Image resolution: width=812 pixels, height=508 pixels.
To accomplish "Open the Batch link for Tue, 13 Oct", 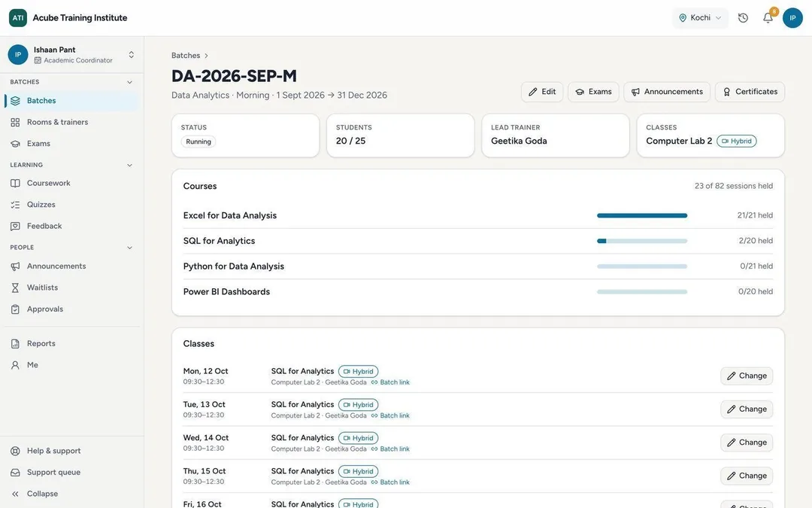I will click(390, 415).
